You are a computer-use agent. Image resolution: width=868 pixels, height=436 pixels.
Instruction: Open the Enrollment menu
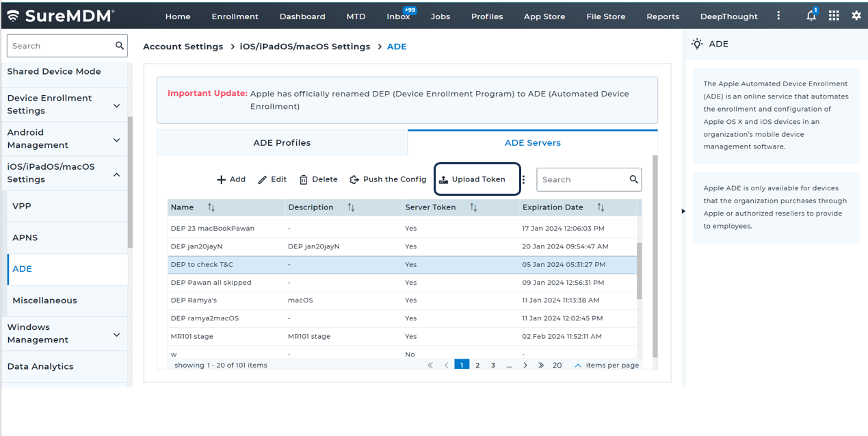[x=235, y=16]
